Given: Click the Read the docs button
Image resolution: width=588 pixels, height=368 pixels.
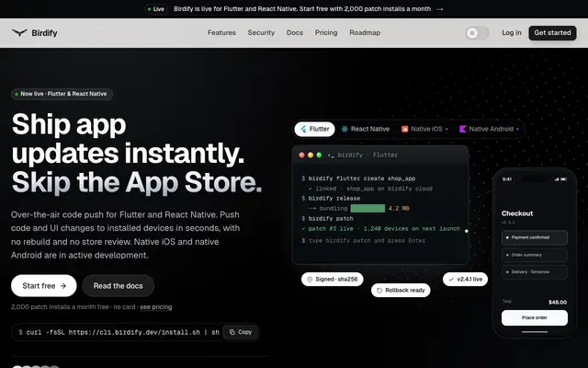Looking at the screenshot, I should (x=119, y=286).
